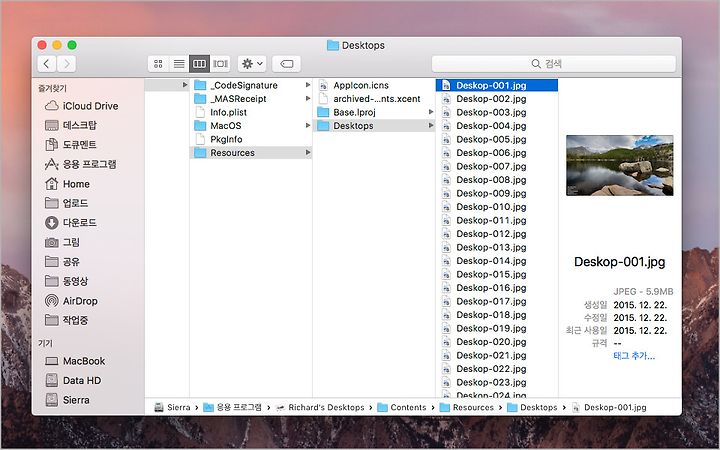Viewport: 720px width, 450px height.
Task: Select Deskop-001.jpg in the file list
Action: click(497, 85)
